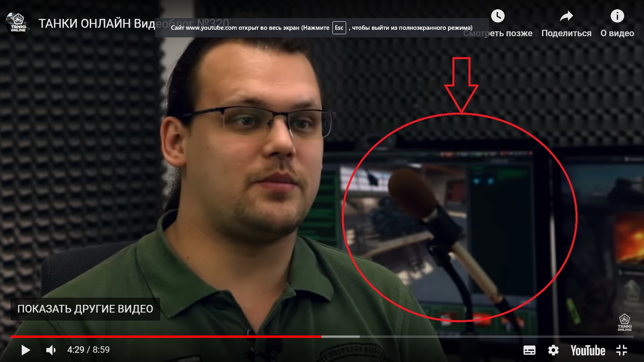This screenshot has height=362, width=644.
Task: Open the video title ТАНКИ ОНЛАЙН Видеоблог link
Action: tap(134, 23)
